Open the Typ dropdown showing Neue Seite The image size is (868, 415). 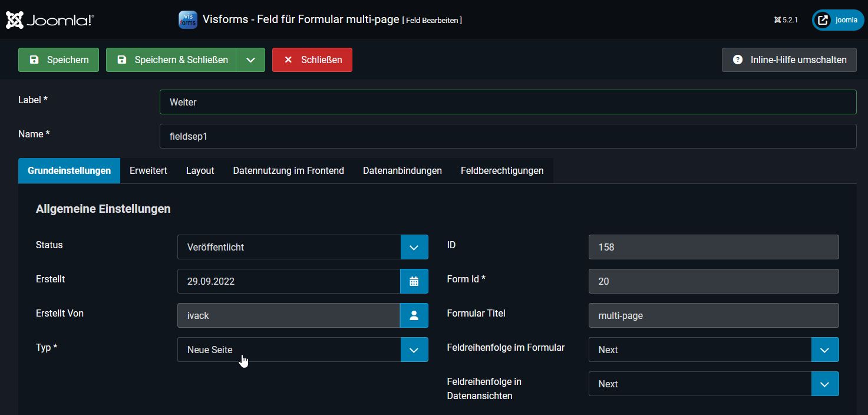point(302,350)
